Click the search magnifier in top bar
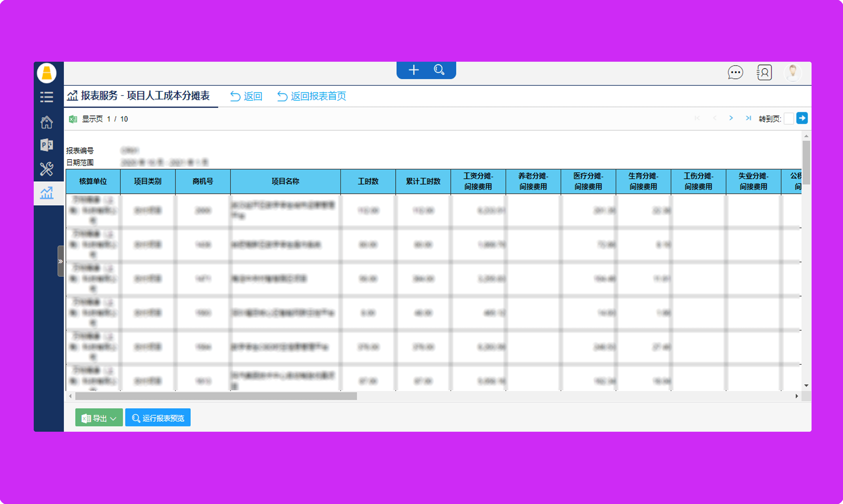 (x=439, y=70)
